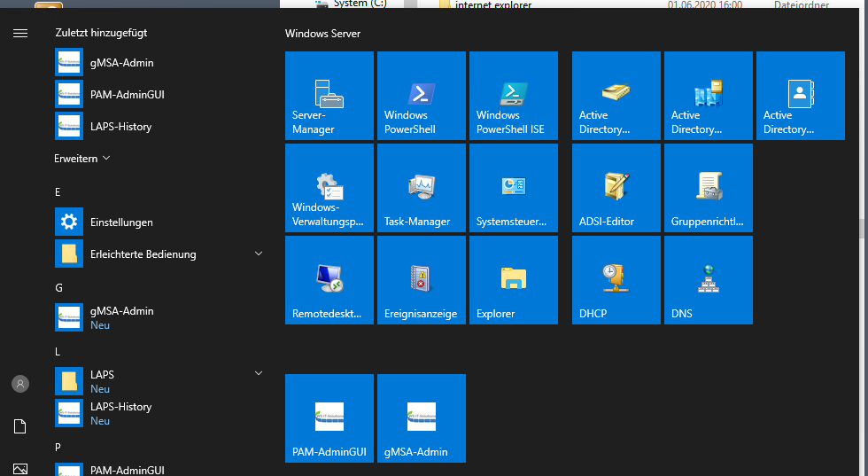
Task: Open gMSA-Admin under Zuletzt hinzugefügt
Action: (x=159, y=63)
